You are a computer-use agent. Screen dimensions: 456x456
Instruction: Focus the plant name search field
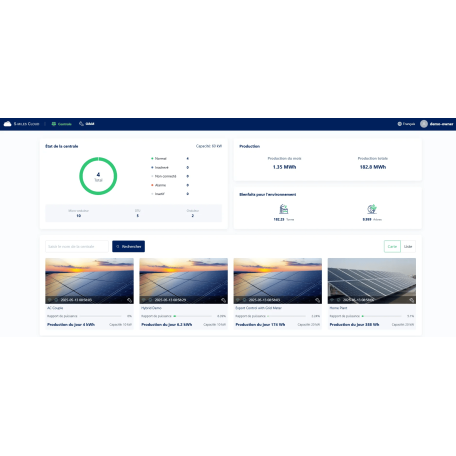(x=77, y=246)
